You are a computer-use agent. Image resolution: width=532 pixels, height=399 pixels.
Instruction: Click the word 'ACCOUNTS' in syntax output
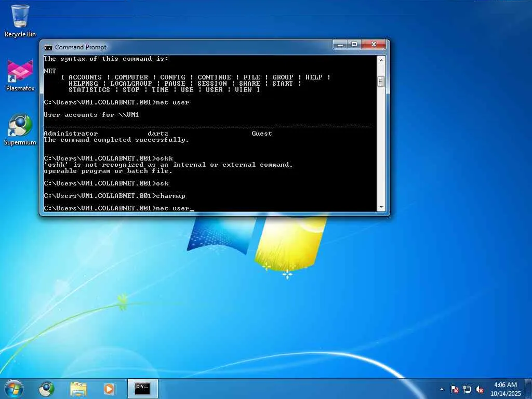click(85, 77)
